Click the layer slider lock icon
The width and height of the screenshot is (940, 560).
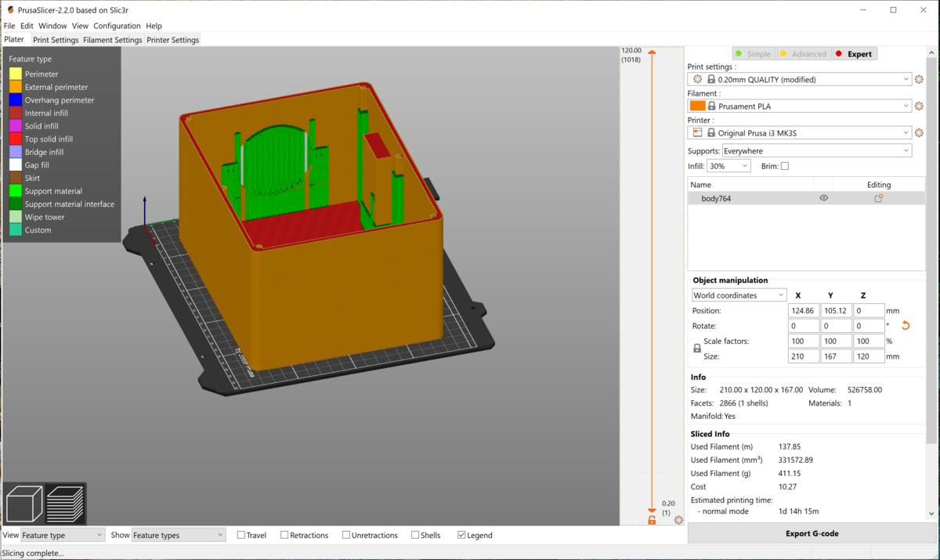[x=652, y=520]
